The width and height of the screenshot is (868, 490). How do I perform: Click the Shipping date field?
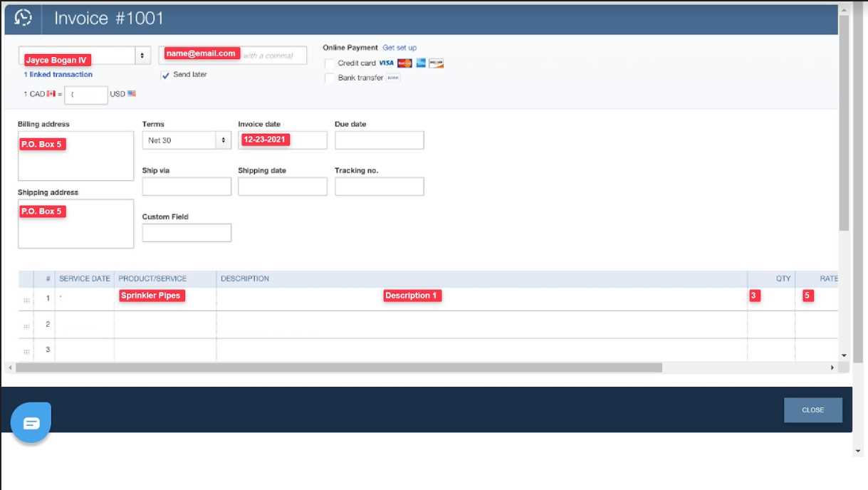(x=283, y=187)
